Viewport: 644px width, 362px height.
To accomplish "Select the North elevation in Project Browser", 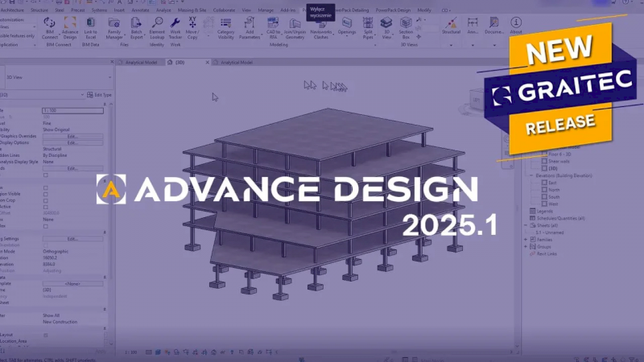I will [554, 190].
